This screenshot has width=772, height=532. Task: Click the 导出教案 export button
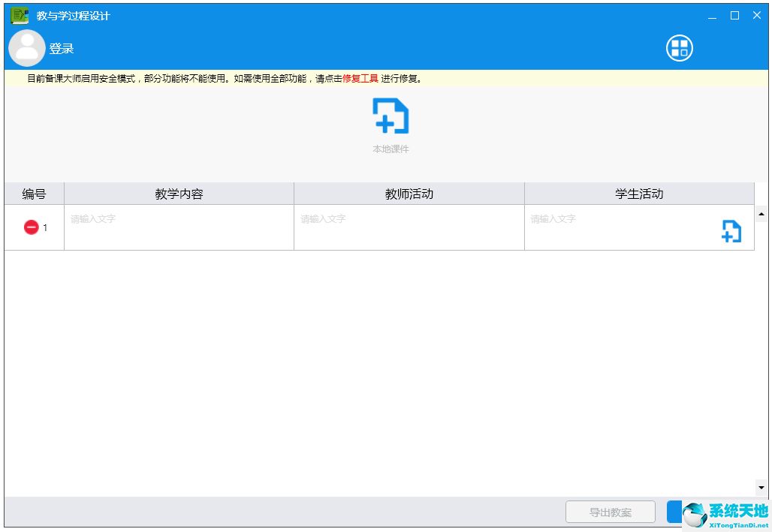(x=610, y=512)
